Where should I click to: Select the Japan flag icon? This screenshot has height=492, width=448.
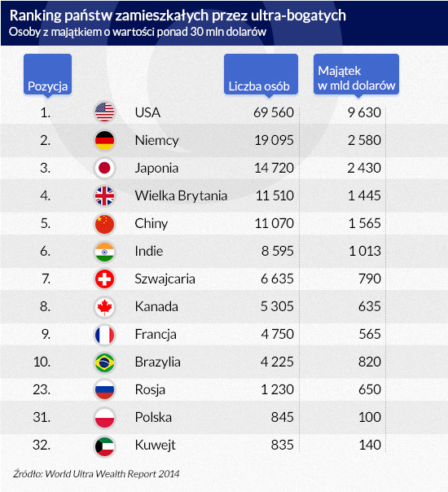104,168
